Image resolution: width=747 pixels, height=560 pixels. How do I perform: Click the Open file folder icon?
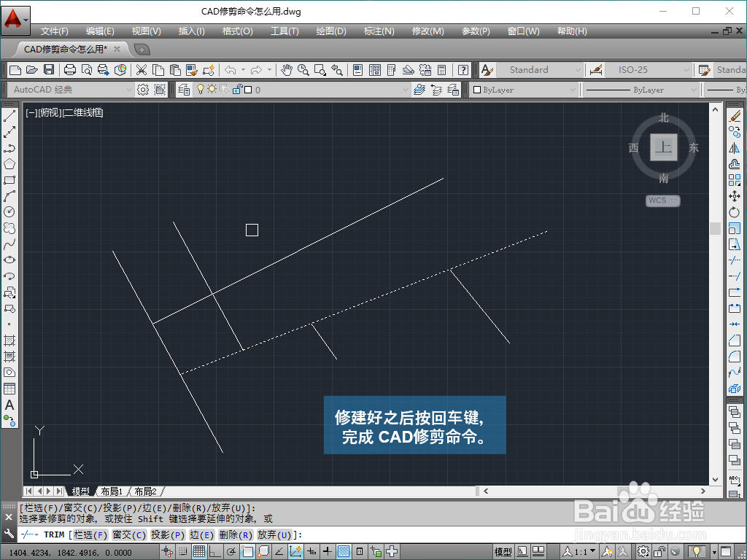[x=32, y=70]
